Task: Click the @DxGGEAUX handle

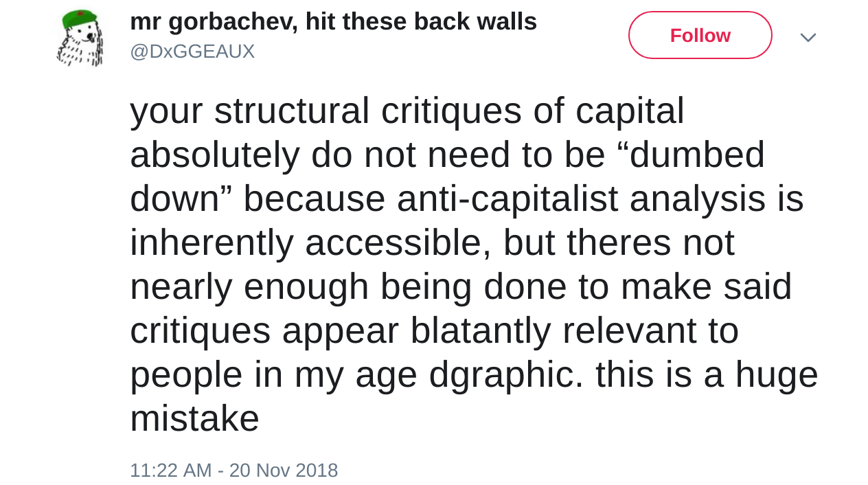Action: 192,52
